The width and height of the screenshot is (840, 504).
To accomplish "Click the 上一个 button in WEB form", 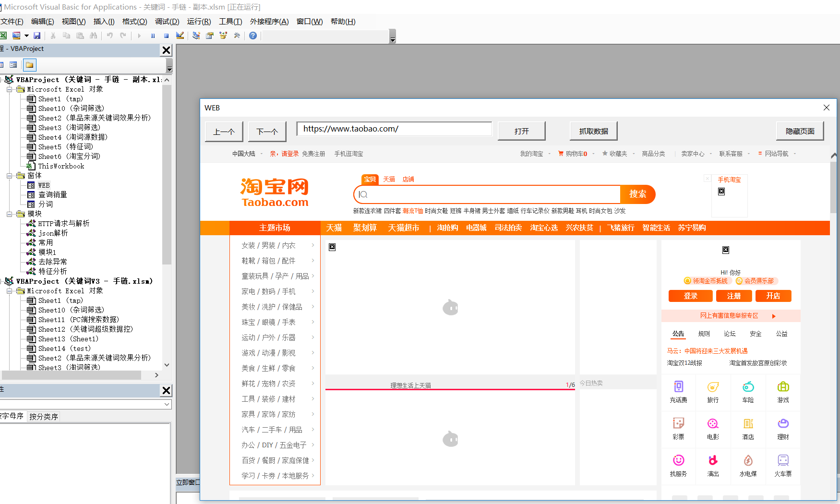I will (224, 132).
